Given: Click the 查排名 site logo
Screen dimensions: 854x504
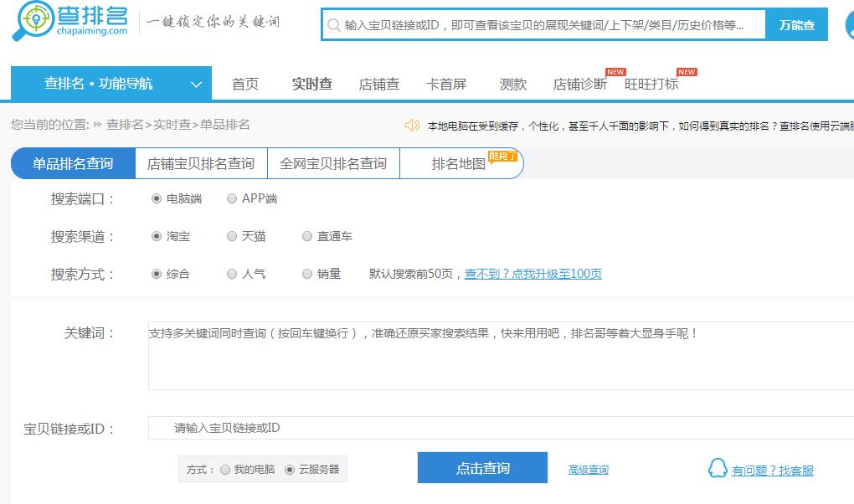Looking at the screenshot, I should pos(70,23).
